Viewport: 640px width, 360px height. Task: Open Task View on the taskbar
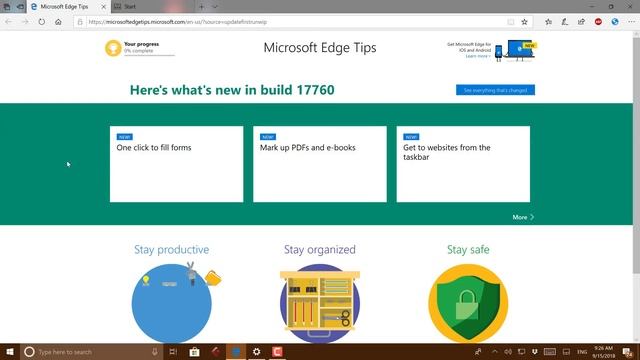[x=173, y=351]
